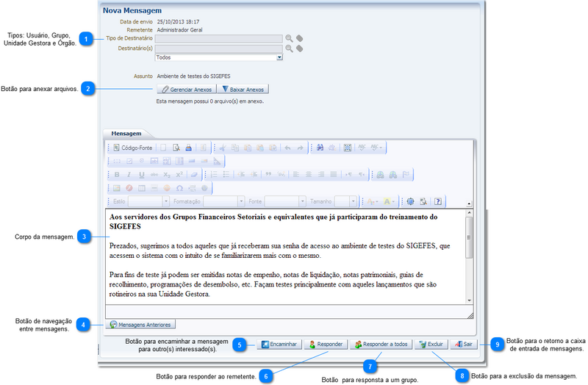Viewport: 588px width, 385px height.
Task: Click the Omega special character icon
Action: coord(179,188)
